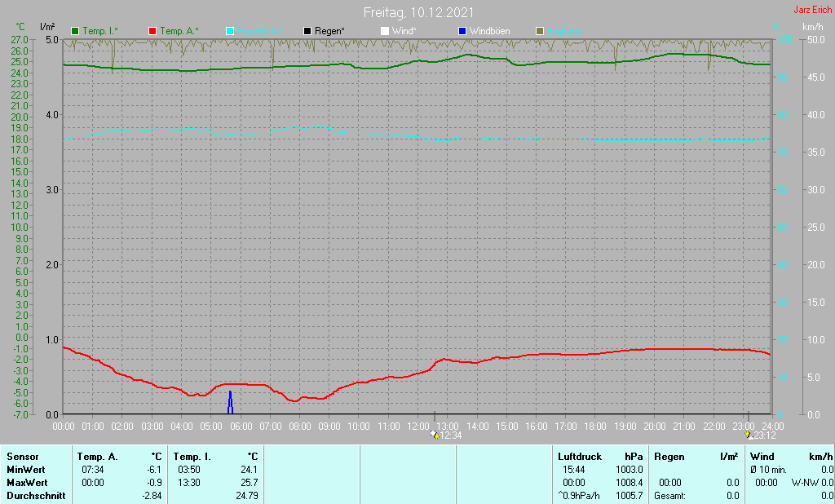835x504 pixels.
Task: Click the Luftdruck column header
Action: (578, 457)
